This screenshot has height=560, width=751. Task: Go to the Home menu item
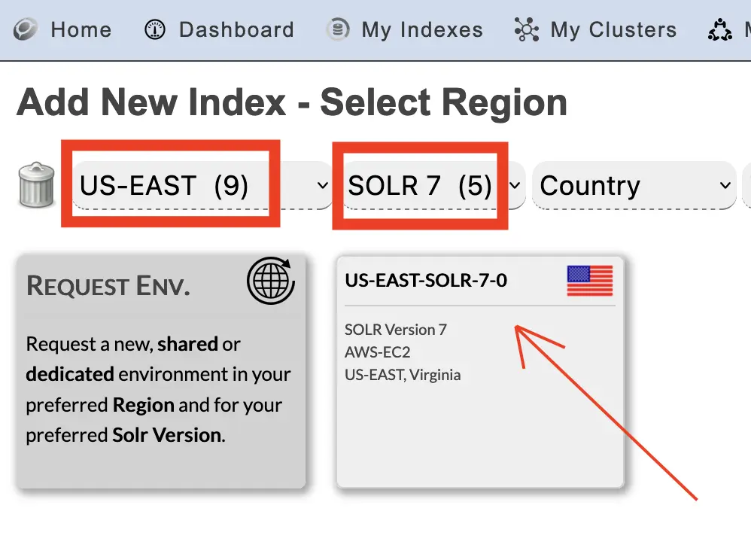(81, 30)
